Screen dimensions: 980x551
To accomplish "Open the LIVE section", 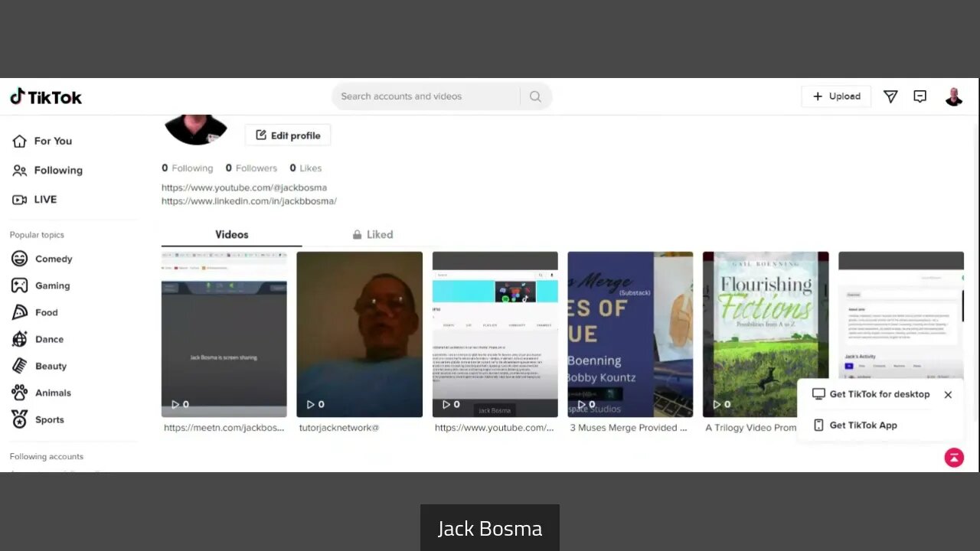I will tap(34, 199).
